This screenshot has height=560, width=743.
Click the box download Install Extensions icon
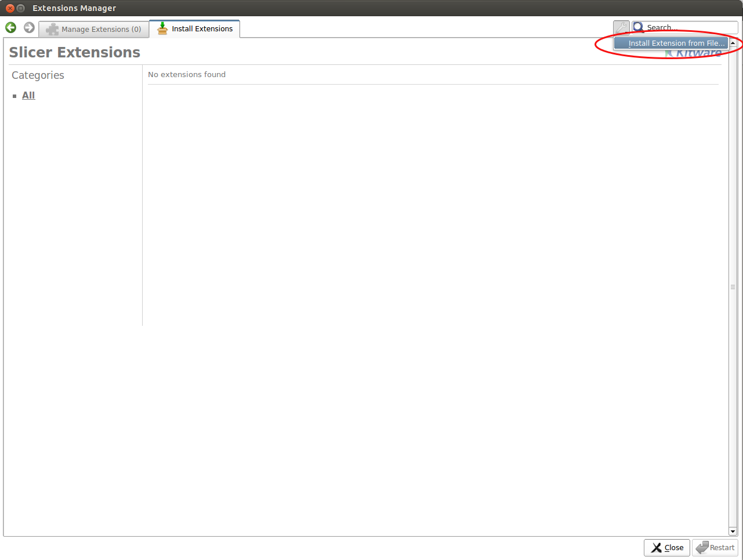click(162, 28)
